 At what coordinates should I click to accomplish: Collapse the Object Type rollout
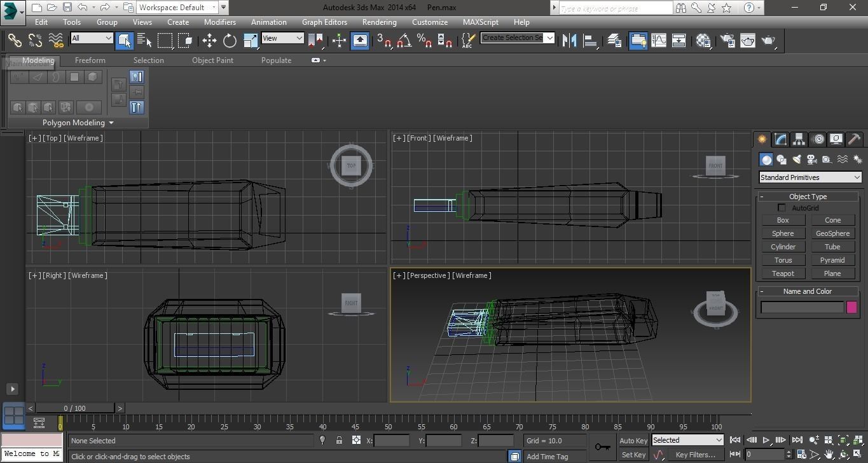808,197
